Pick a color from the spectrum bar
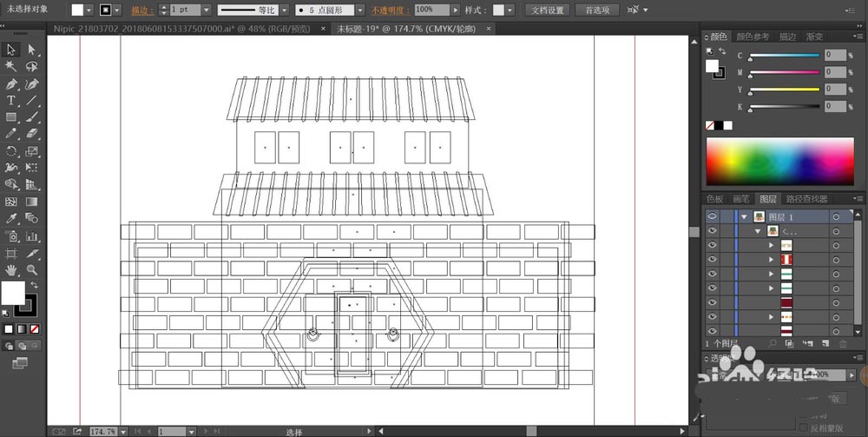This screenshot has height=437, width=868. point(780,162)
